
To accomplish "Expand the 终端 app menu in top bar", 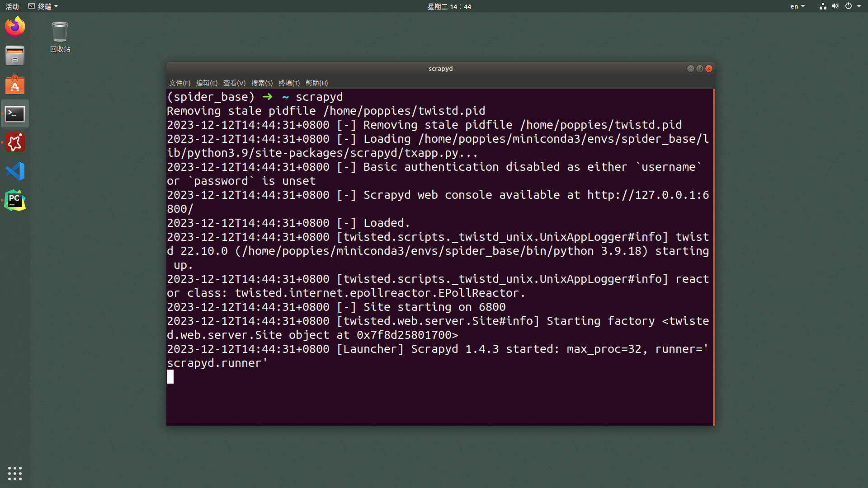I will [x=43, y=6].
